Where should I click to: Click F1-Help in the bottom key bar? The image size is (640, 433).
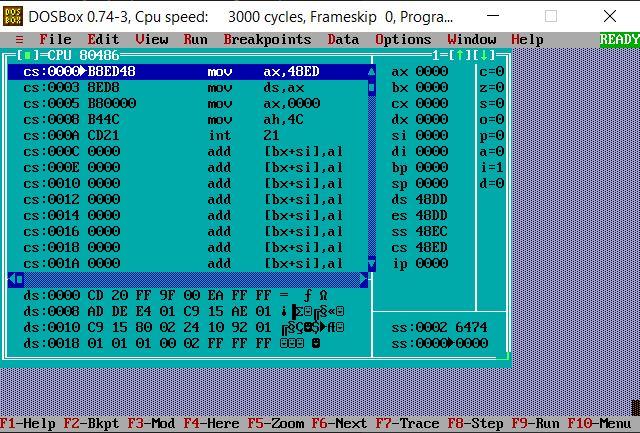click(28, 424)
